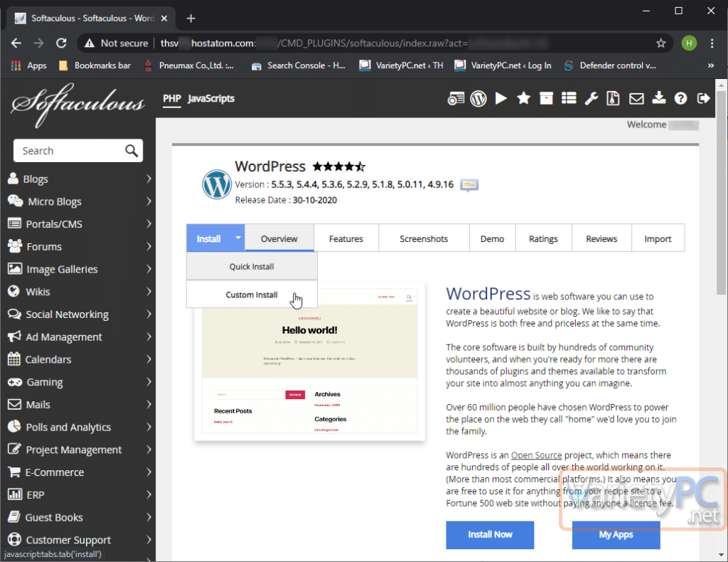Follow the Open Source link

click(536, 455)
